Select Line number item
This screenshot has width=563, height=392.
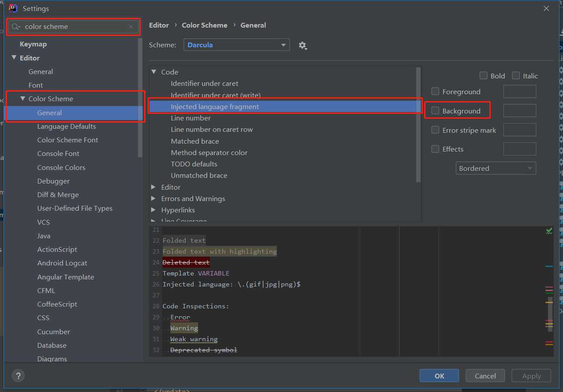coord(191,118)
